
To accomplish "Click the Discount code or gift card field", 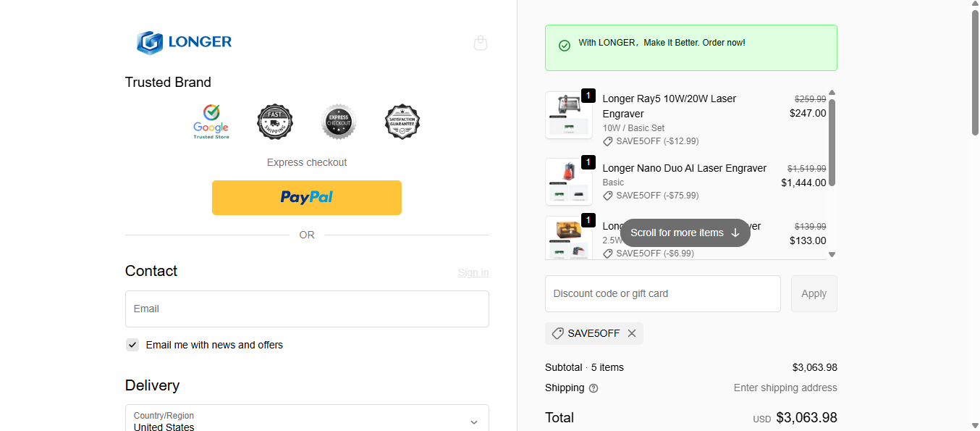I will 662,293.
